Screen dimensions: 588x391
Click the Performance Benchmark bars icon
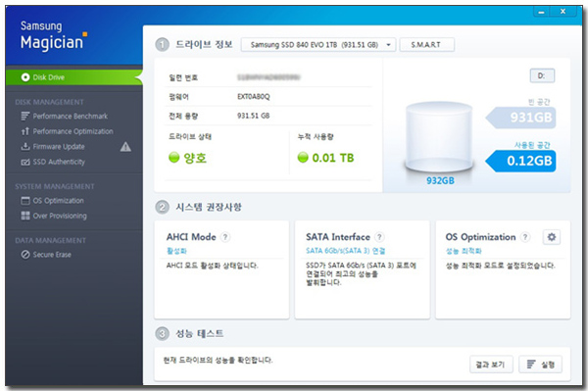tap(25, 117)
